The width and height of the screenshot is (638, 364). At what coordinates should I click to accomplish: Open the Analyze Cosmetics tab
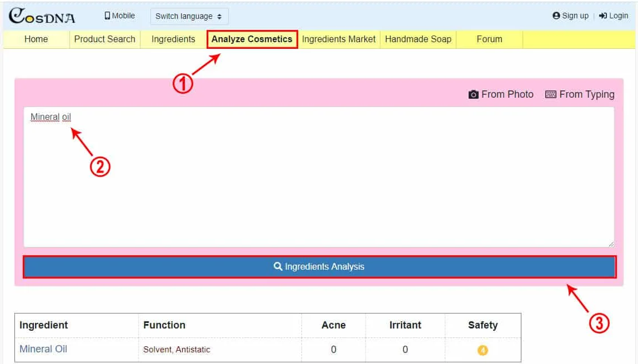click(252, 39)
